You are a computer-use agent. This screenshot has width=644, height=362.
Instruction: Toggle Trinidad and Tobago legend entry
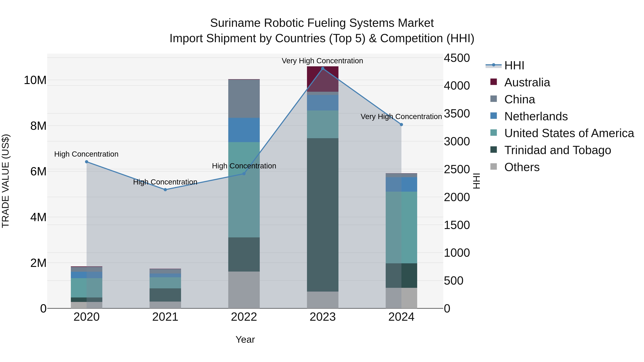[550, 150]
